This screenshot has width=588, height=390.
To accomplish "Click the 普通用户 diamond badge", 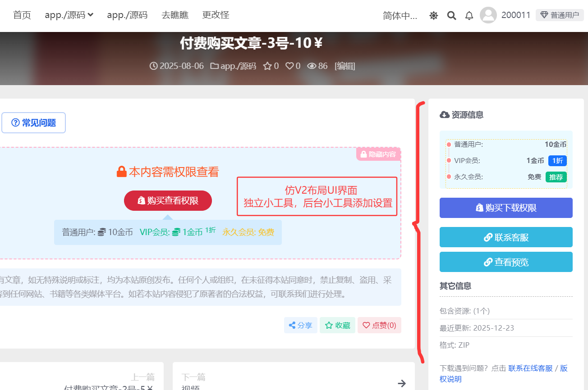I will coord(559,15).
